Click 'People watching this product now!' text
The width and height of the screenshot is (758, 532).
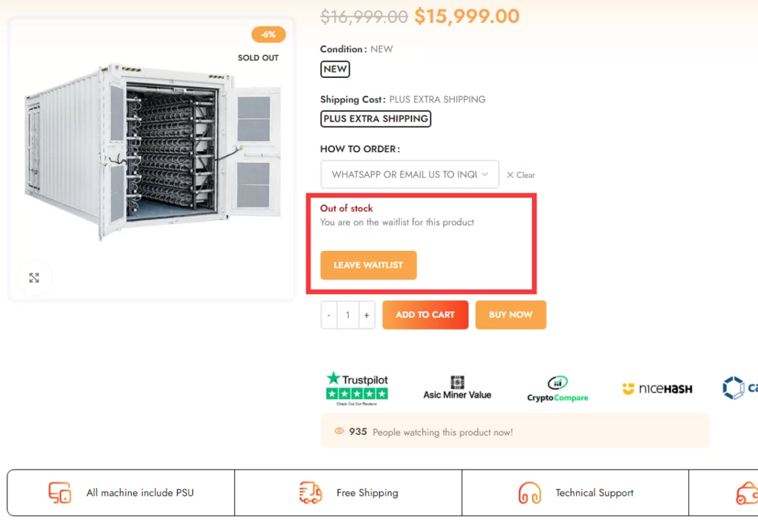tap(443, 432)
